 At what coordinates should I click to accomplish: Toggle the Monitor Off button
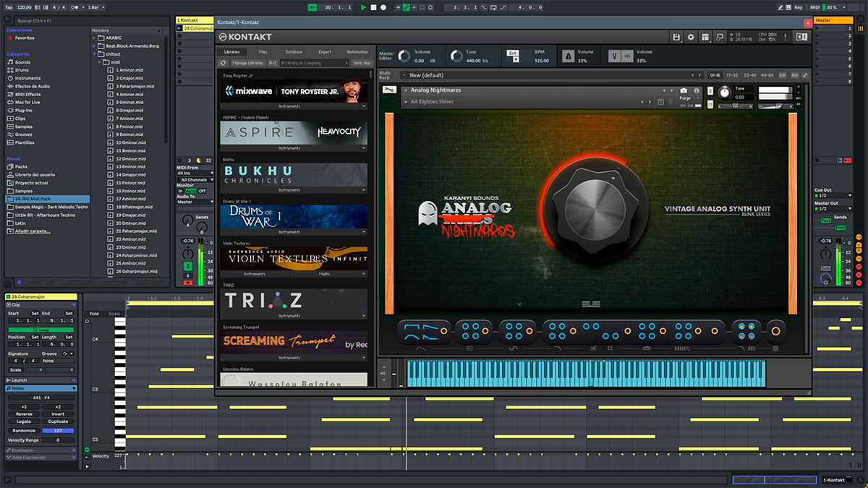tap(202, 191)
